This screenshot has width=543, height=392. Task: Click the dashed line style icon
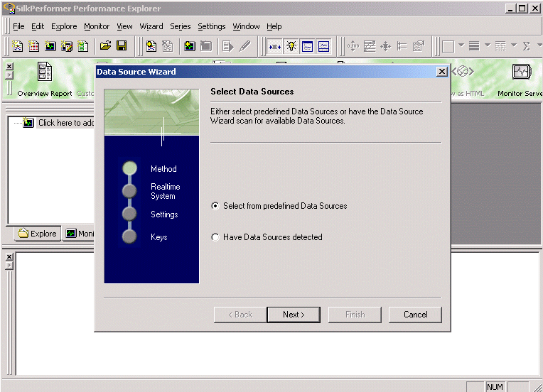[x=500, y=46]
